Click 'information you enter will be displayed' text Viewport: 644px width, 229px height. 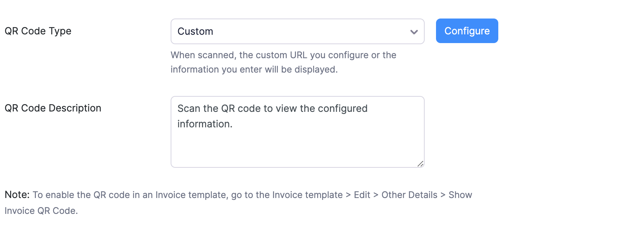click(254, 70)
